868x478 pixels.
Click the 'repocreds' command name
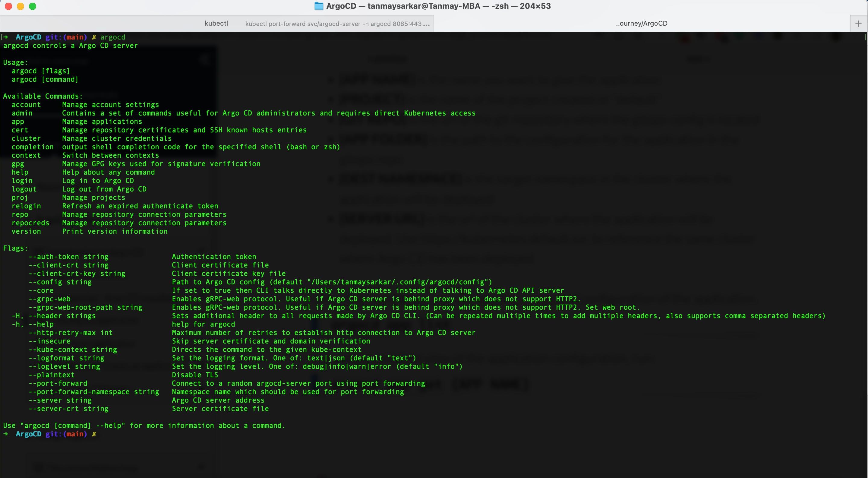(30, 223)
